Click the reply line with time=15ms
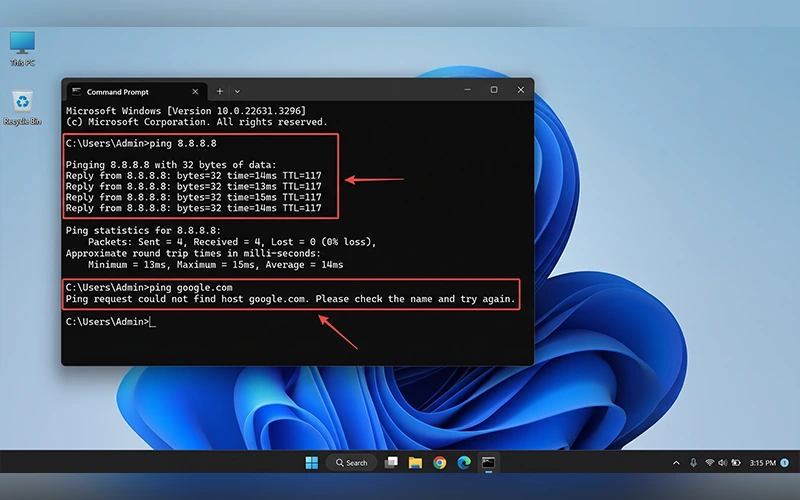Screen dimensions: 800x500 [193, 197]
